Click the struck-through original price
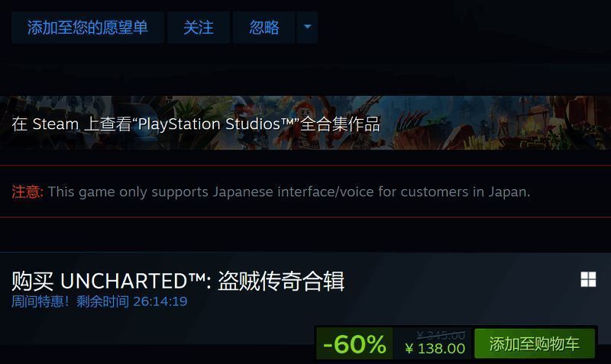The image size is (611, 364). click(x=441, y=335)
